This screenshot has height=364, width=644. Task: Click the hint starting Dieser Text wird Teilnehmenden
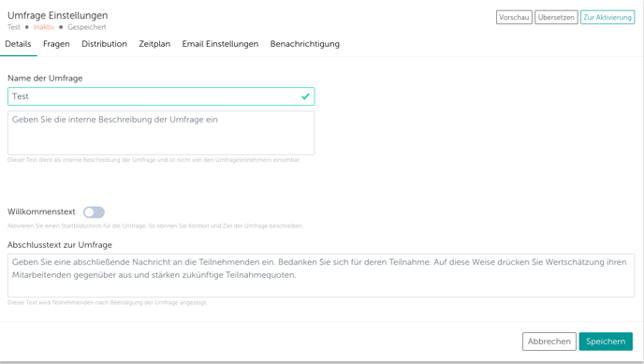[108, 303]
